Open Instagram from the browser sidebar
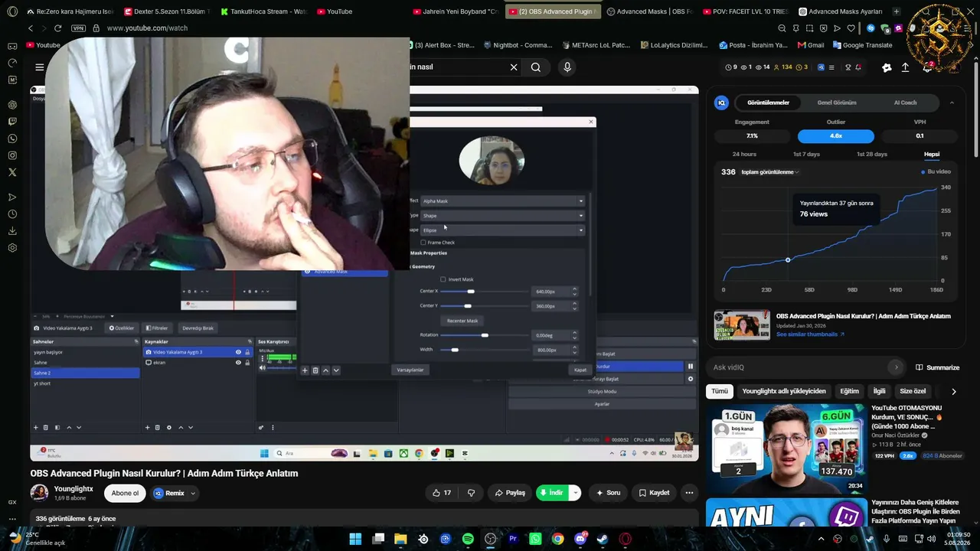The height and width of the screenshot is (551, 980). [x=12, y=155]
